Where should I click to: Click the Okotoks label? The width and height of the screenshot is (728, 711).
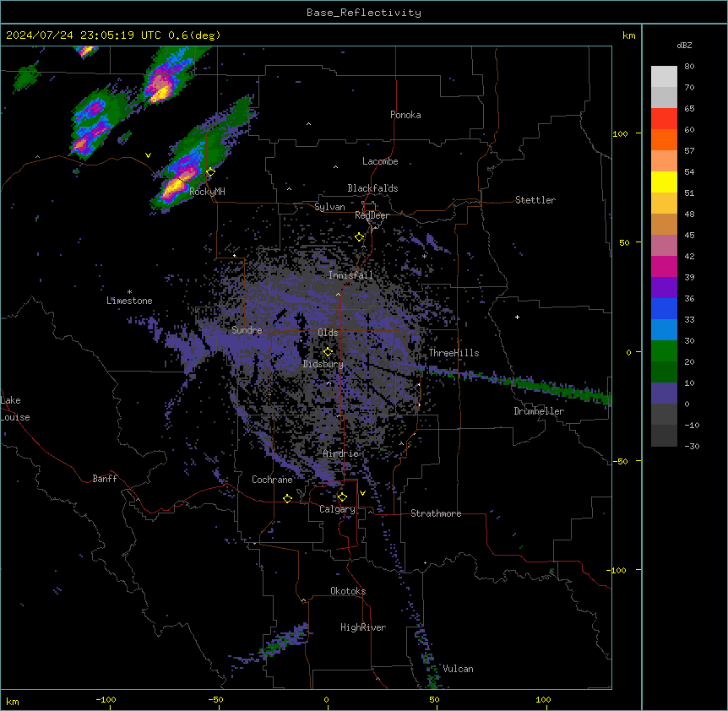348,591
